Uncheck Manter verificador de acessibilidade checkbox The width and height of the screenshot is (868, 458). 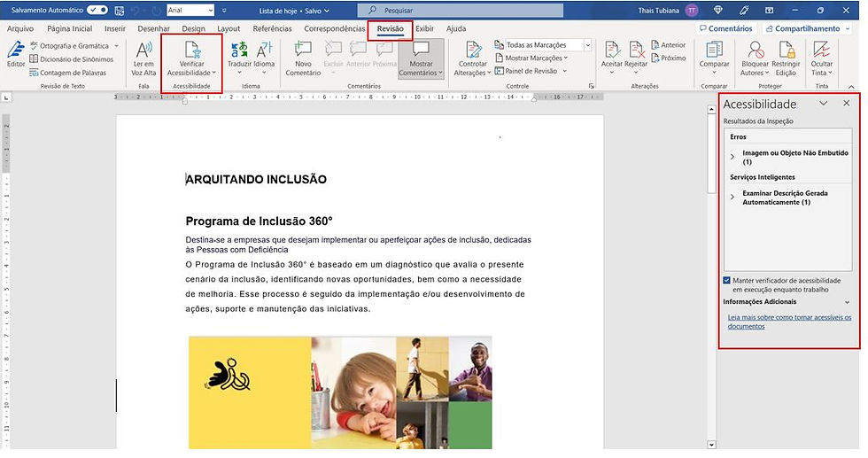727,280
